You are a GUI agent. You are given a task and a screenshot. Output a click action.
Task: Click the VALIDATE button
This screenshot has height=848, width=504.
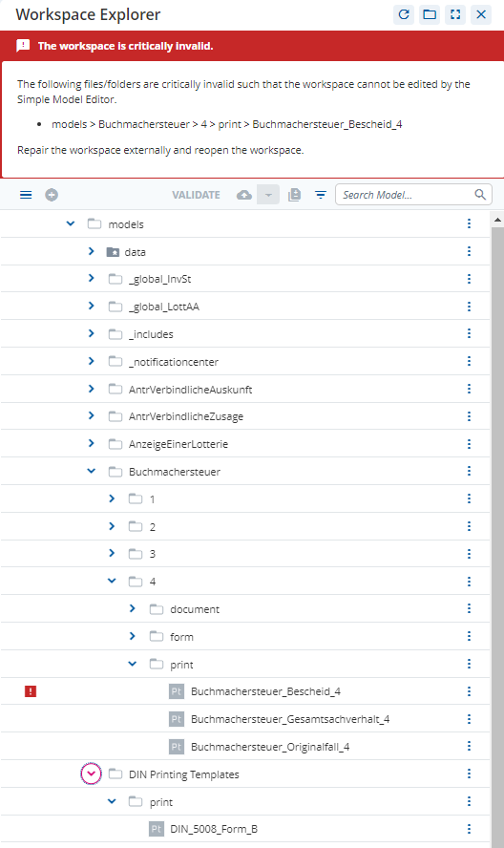click(196, 195)
